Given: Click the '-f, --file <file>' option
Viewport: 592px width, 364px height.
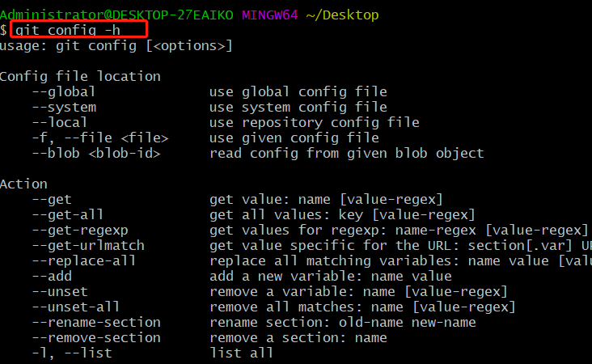Looking at the screenshot, I should [x=100, y=138].
